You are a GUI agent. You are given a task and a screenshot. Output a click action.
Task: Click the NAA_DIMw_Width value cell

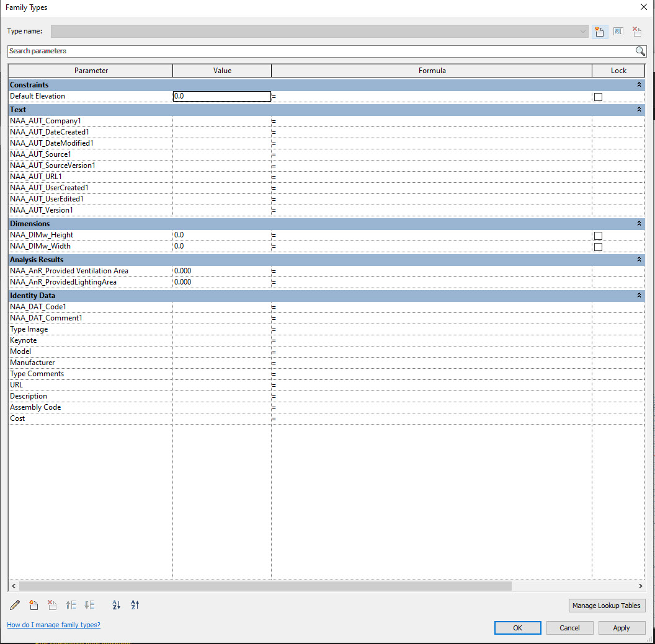pos(222,246)
